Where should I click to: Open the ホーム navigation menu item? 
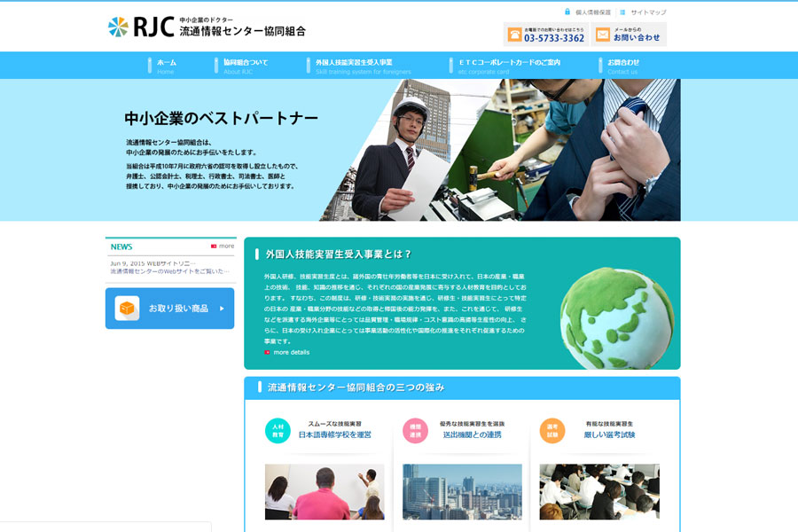click(166, 66)
